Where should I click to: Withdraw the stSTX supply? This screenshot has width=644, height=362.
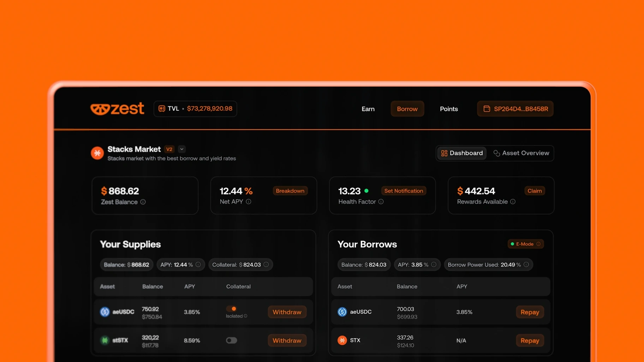pyautogui.click(x=287, y=340)
